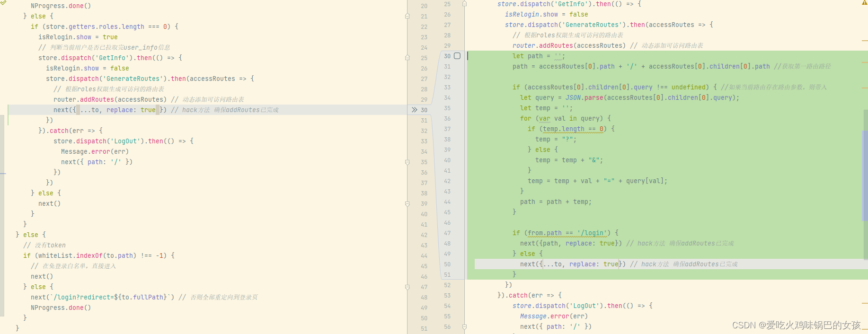Click the underlined 'temp.length == 0' condition
Screen dimensions: 868x334
pyautogui.click(x=573, y=129)
